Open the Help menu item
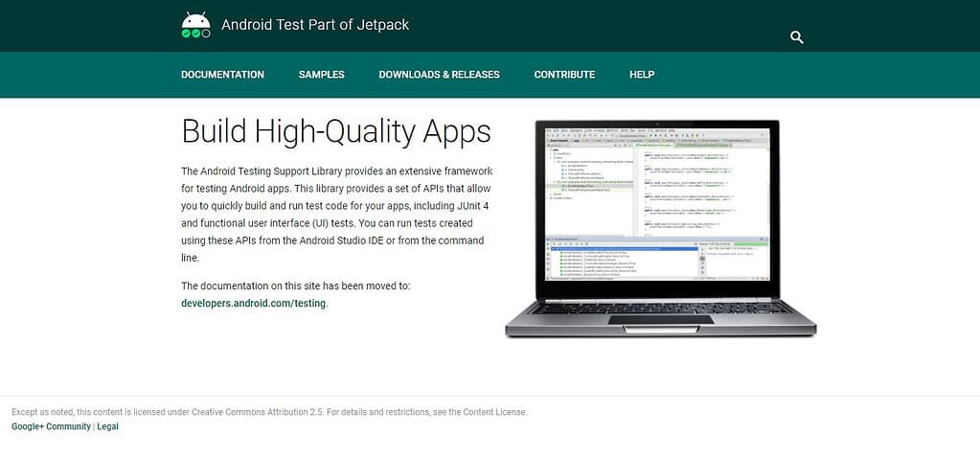Screen dimensions: 980x457 [x=642, y=75]
